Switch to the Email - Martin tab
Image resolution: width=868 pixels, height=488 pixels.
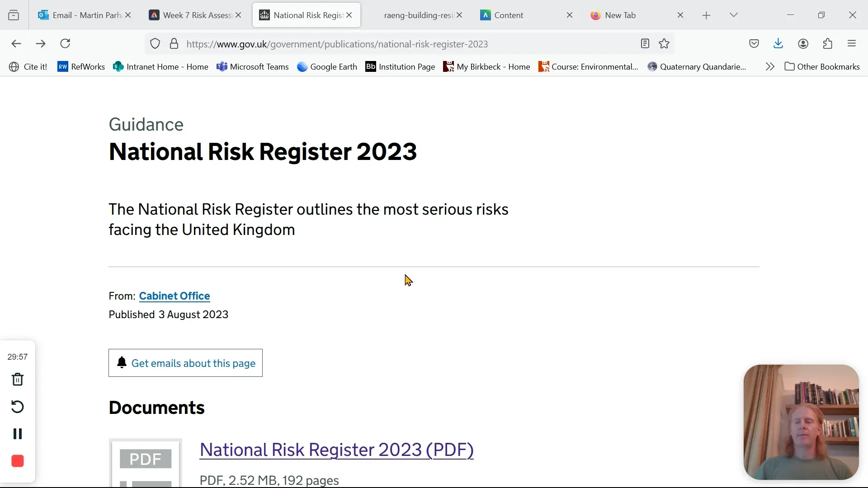click(81, 15)
